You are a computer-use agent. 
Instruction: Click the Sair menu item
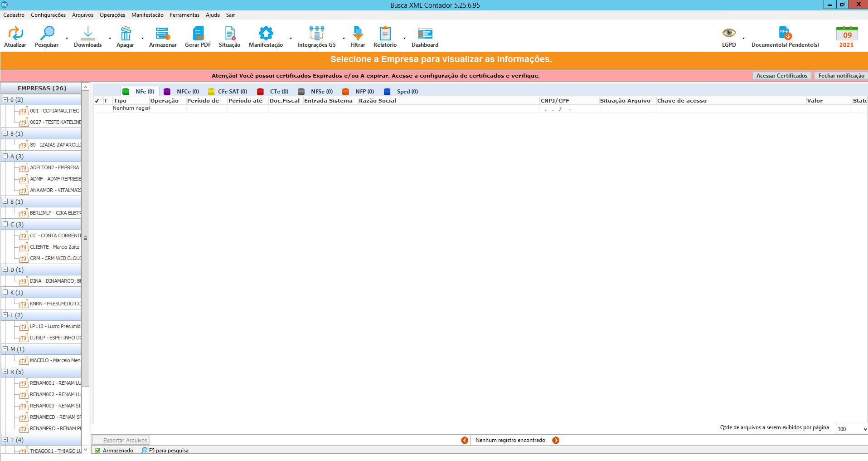click(230, 15)
